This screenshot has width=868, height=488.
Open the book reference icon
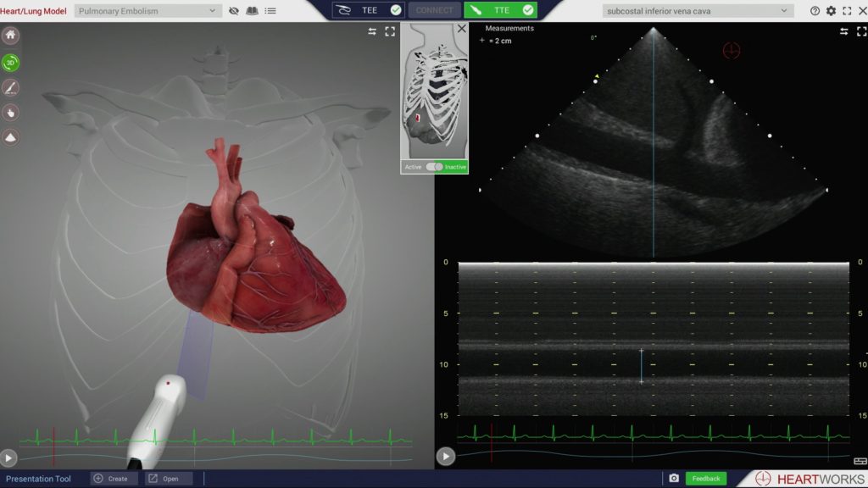[x=252, y=11]
